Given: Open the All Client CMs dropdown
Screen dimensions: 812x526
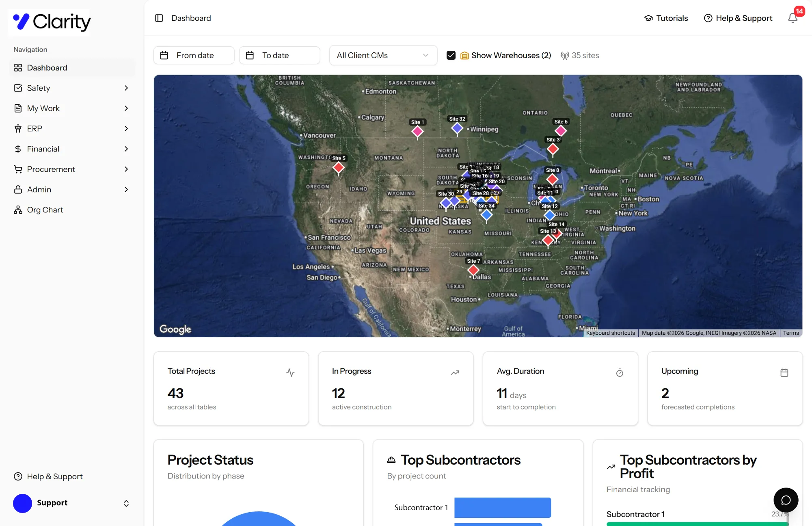Looking at the screenshot, I should point(383,55).
